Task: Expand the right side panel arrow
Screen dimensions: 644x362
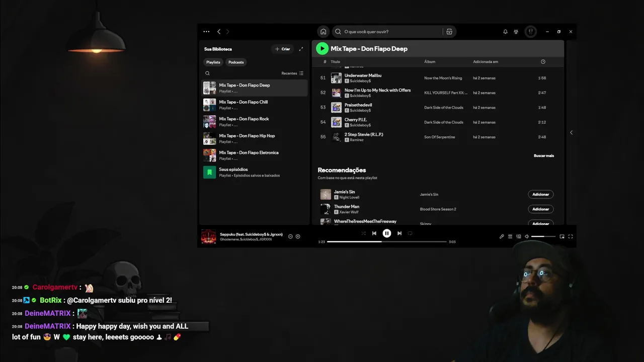Action: [571, 132]
